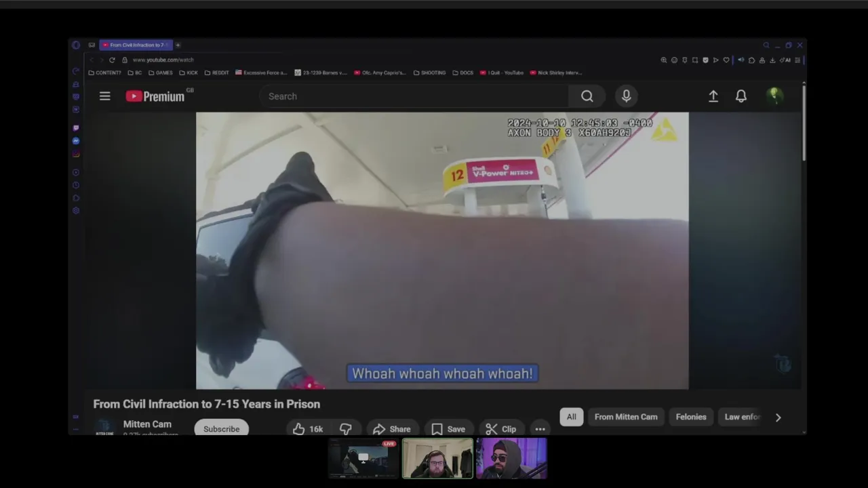This screenshot has height=488, width=868.
Task: Open browser downloads icon
Action: 772,60
